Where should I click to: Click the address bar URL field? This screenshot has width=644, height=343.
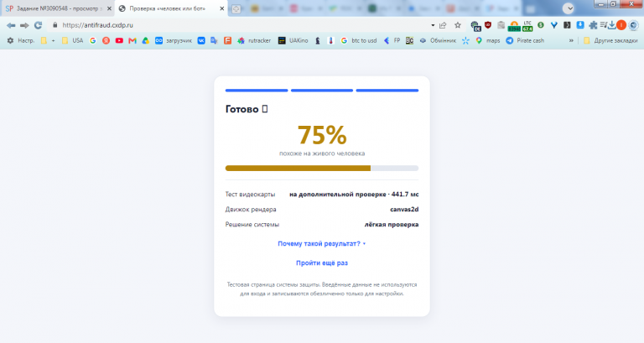click(x=242, y=25)
